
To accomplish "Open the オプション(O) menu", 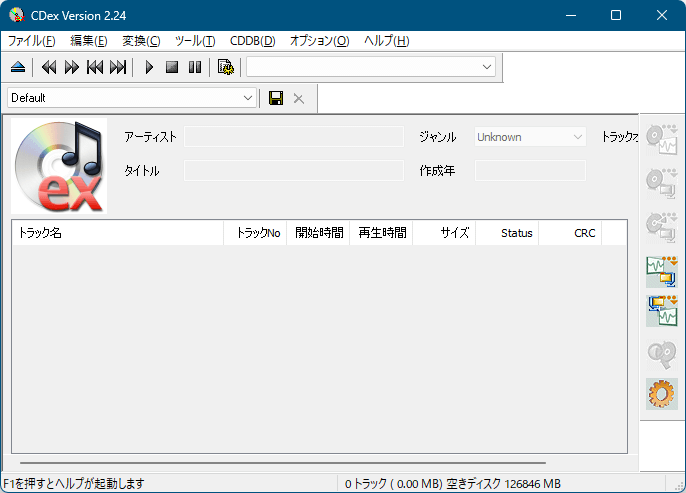I will pyautogui.click(x=320, y=41).
